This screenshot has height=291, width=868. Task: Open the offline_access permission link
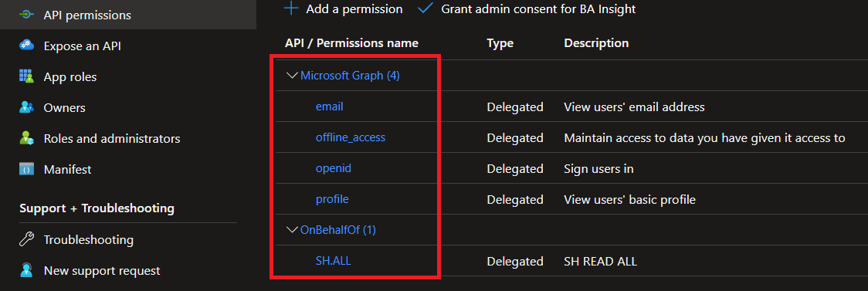pyautogui.click(x=351, y=137)
